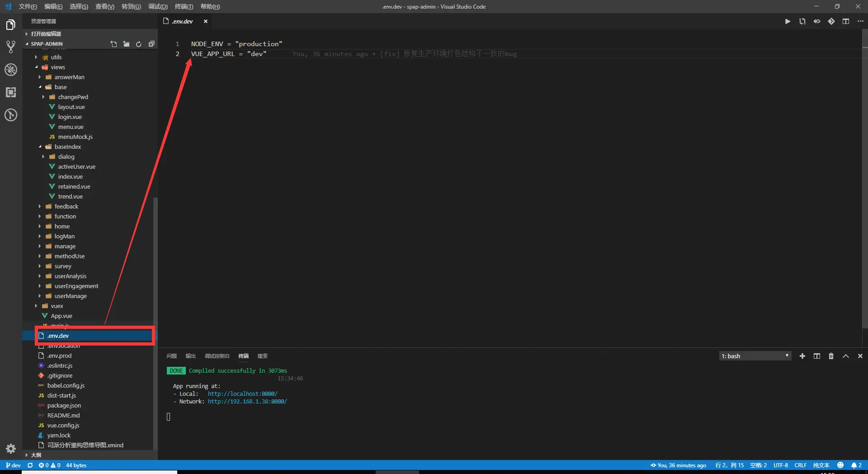Image resolution: width=868 pixels, height=474 pixels.
Task: Open more editor actions ellipsis menu
Action: tap(860, 21)
